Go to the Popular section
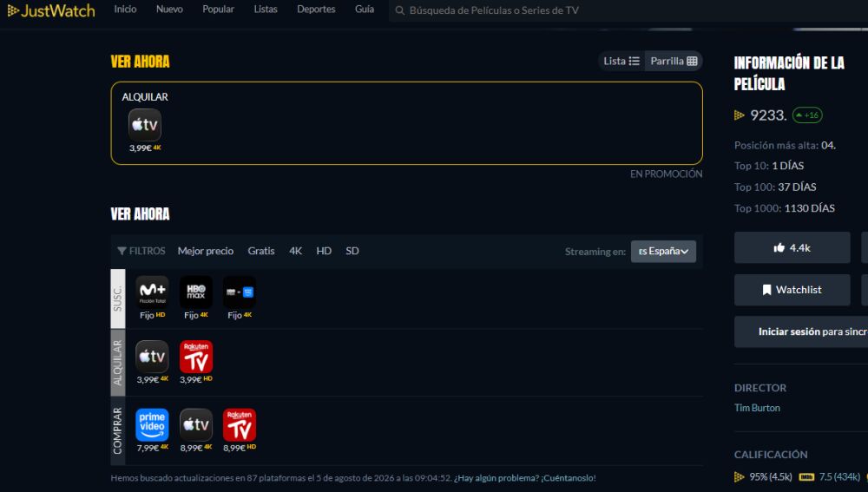Viewport: 868px width, 492px height. [x=218, y=10]
